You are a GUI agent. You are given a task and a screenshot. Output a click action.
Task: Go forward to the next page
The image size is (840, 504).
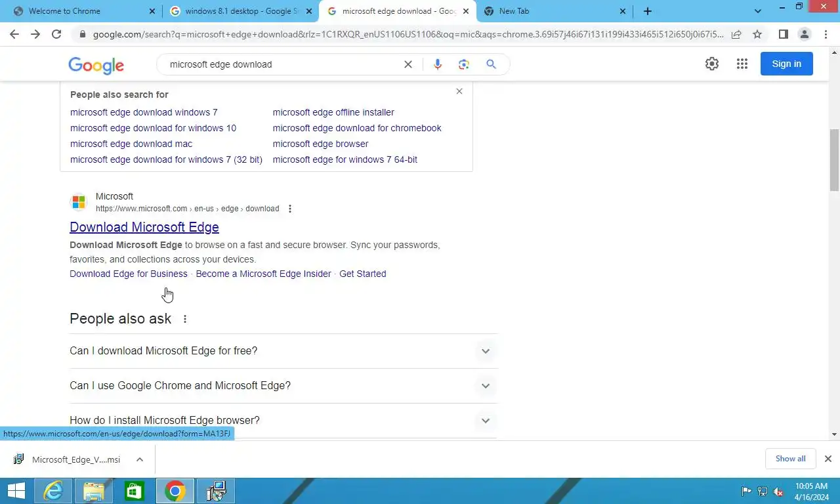[35, 34]
